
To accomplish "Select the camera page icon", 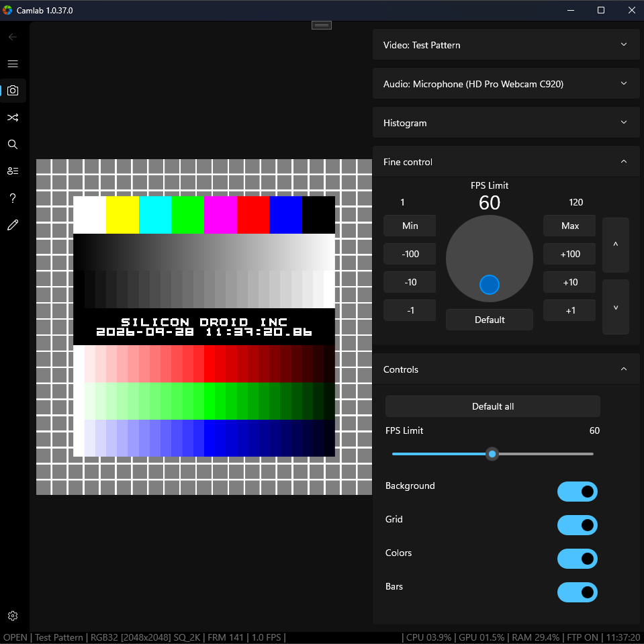I will (13, 91).
